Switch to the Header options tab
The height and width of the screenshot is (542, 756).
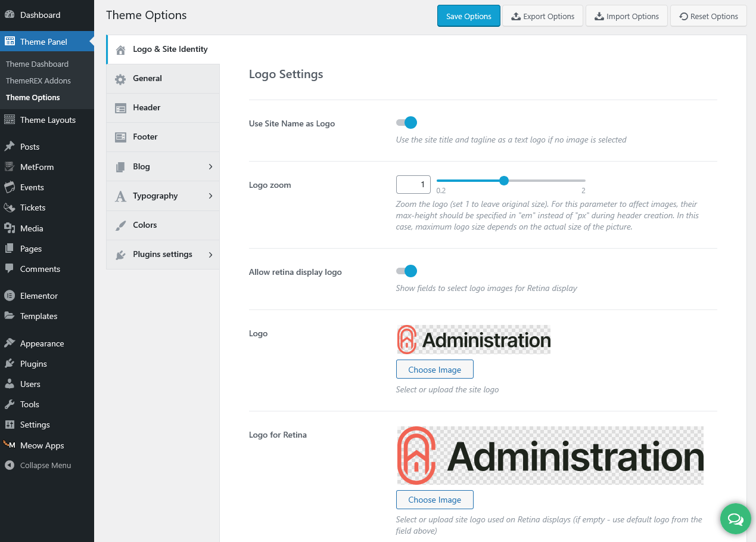(x=147, y=108)
